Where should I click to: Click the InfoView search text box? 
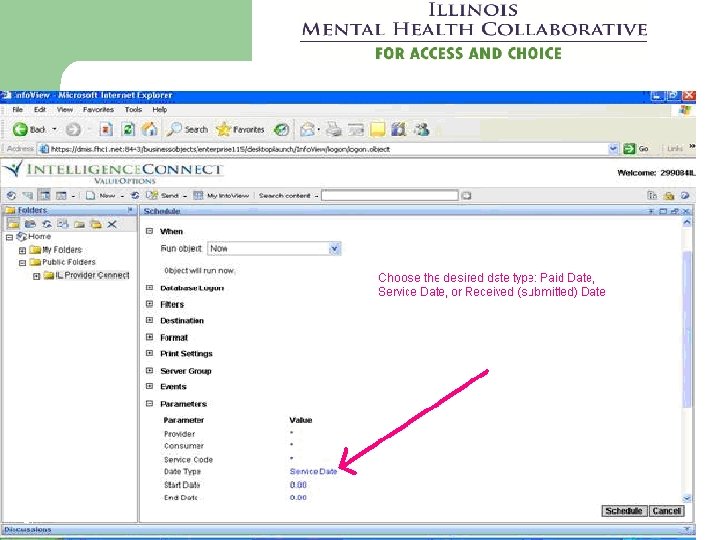coord(389,196)
